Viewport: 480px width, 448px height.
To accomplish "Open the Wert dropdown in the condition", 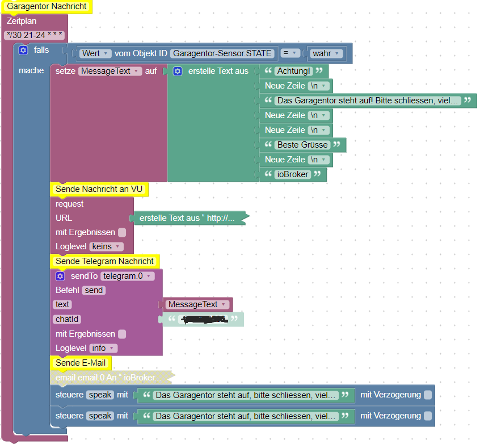I will [95, 53].
